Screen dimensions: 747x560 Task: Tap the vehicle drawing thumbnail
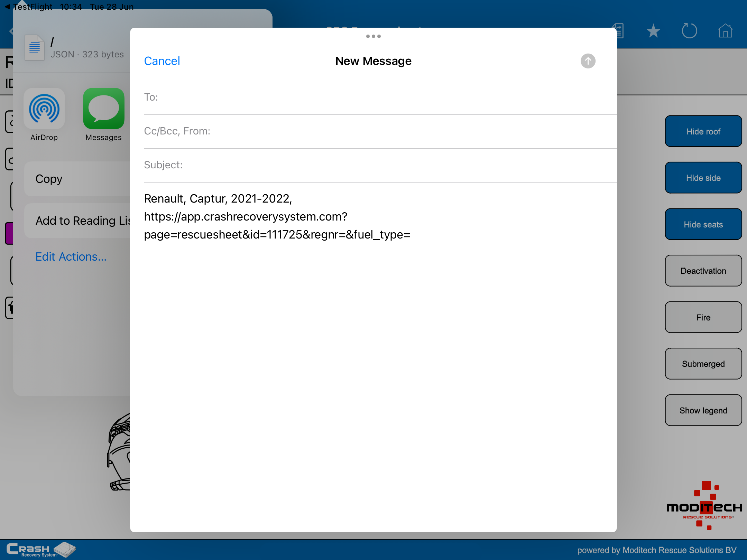pos(119,452)
